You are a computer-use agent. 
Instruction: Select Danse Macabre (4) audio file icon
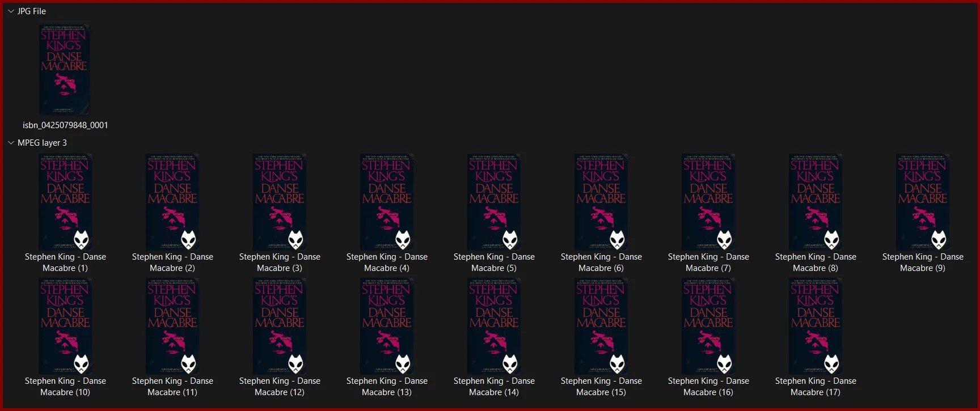click(387, 202)
